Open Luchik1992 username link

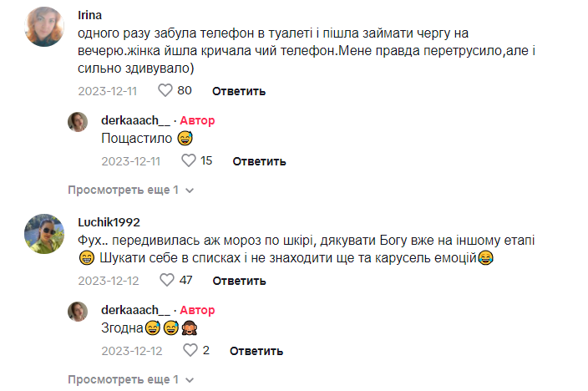109,222
